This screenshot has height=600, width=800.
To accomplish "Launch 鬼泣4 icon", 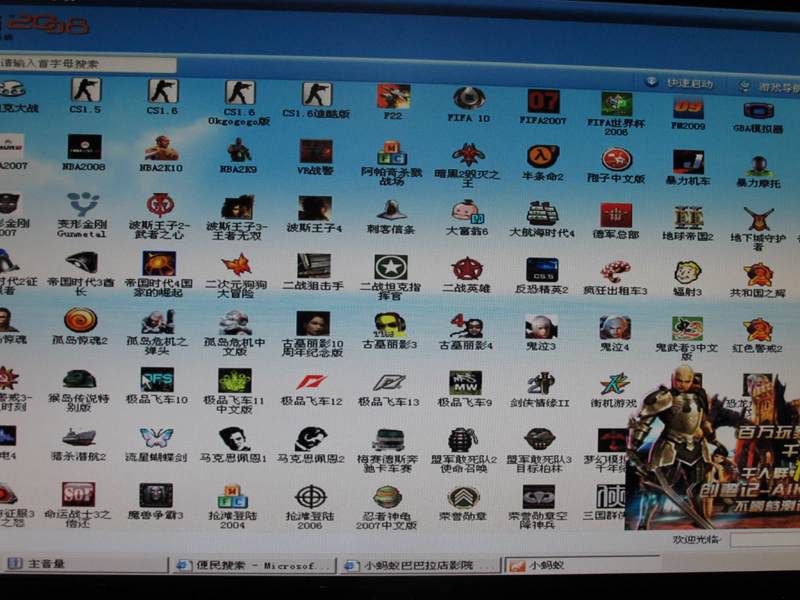I will (615, 328).
